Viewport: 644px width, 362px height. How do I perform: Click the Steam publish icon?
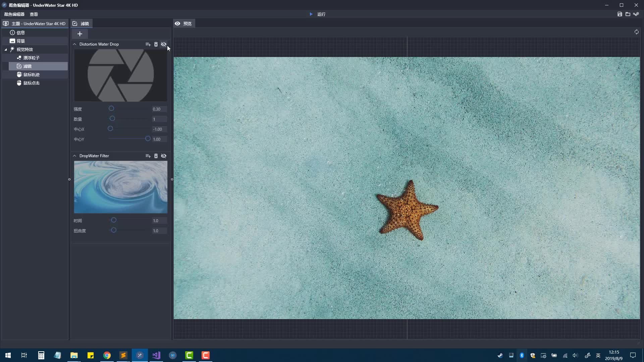pos(636,14)
